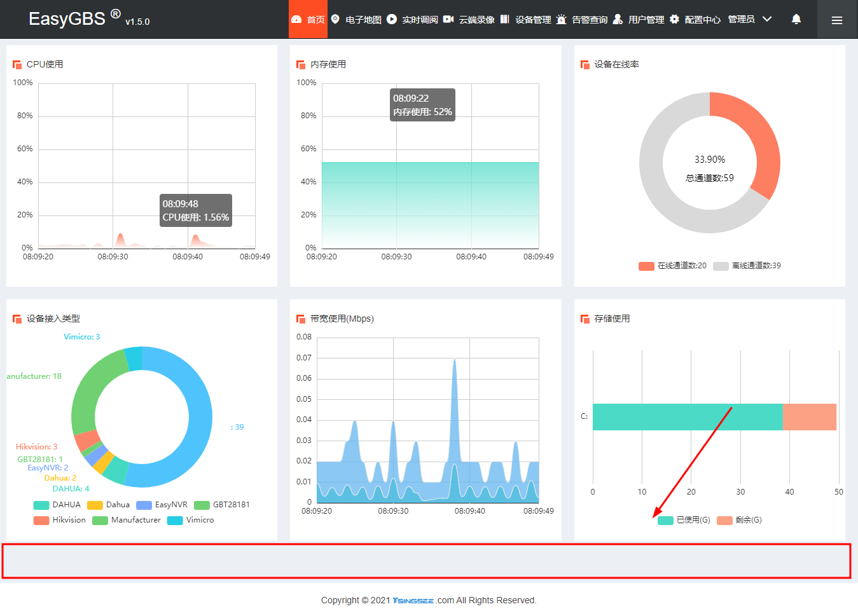Open the Tsingsee link in the footer
This screenshot has width=858, height=616.
pos(413,601)
